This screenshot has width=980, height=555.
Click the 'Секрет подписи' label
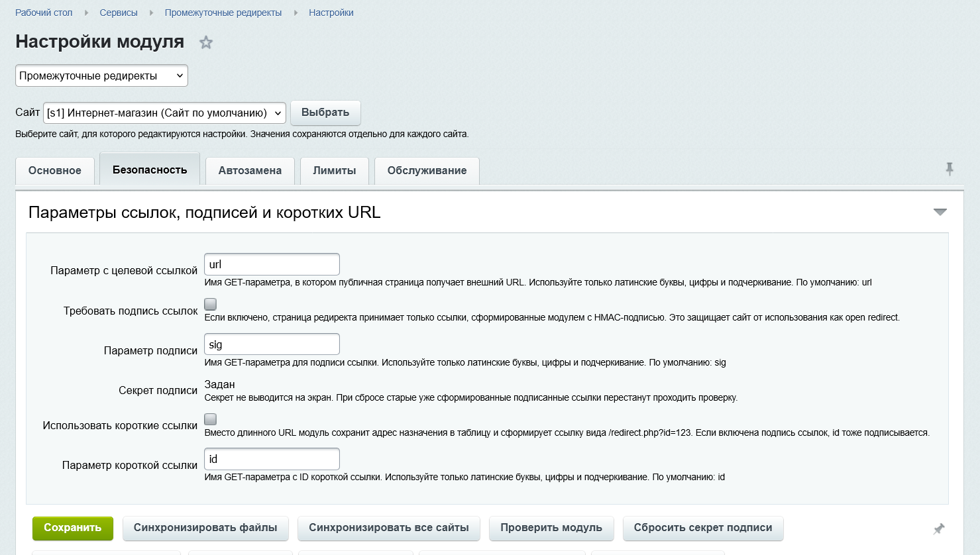point(158,390)
